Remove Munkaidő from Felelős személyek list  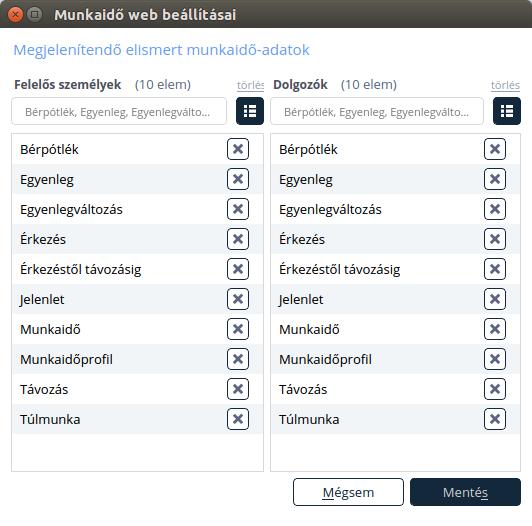[238, 329]
